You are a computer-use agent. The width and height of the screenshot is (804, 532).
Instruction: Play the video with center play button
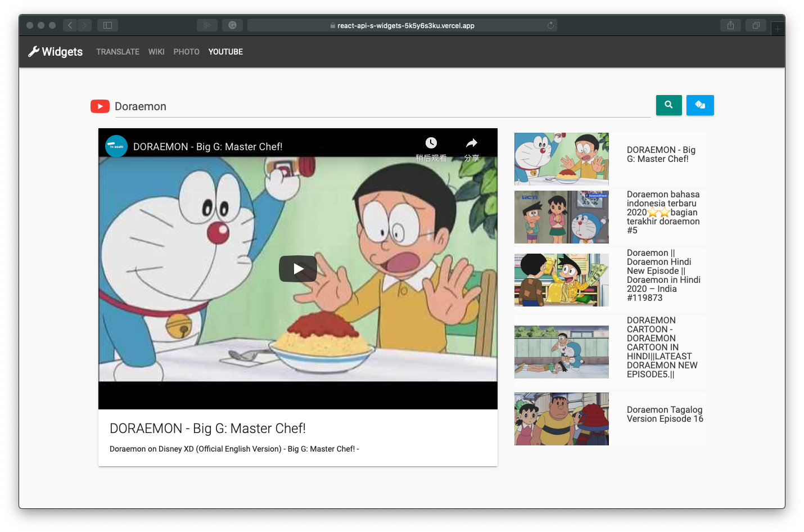pyautogui.click(x=298, y=269)
